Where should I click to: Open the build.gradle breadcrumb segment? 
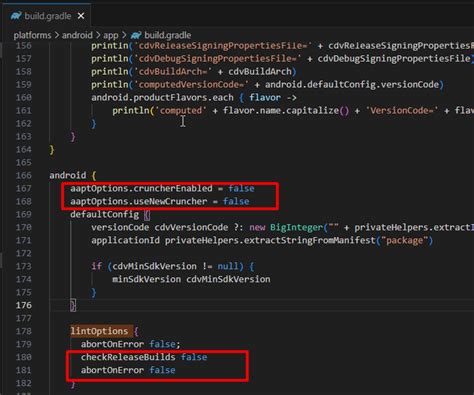168,35
